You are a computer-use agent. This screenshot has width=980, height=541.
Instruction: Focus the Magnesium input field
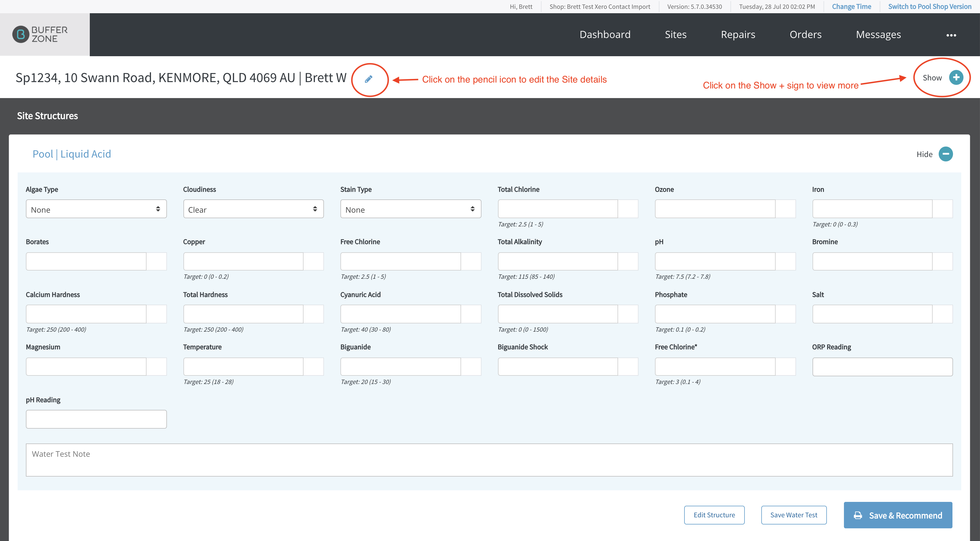86,366
